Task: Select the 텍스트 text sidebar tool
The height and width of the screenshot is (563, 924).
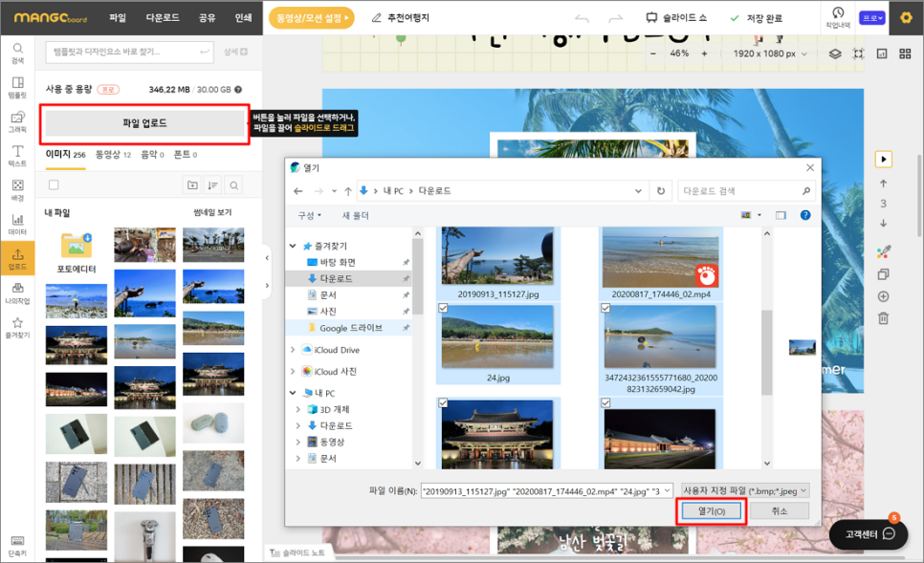Action: click(17, 156)
